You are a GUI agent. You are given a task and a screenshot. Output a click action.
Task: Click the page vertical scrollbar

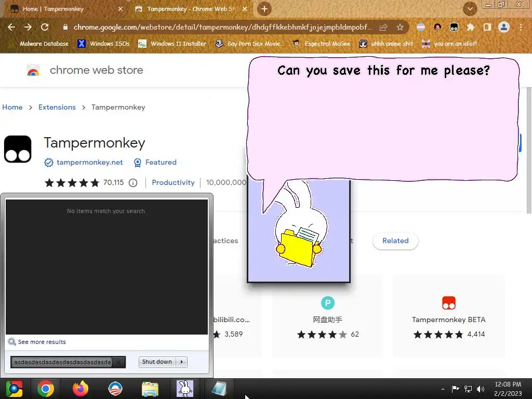pyautogui.click(x=529, y=150)
